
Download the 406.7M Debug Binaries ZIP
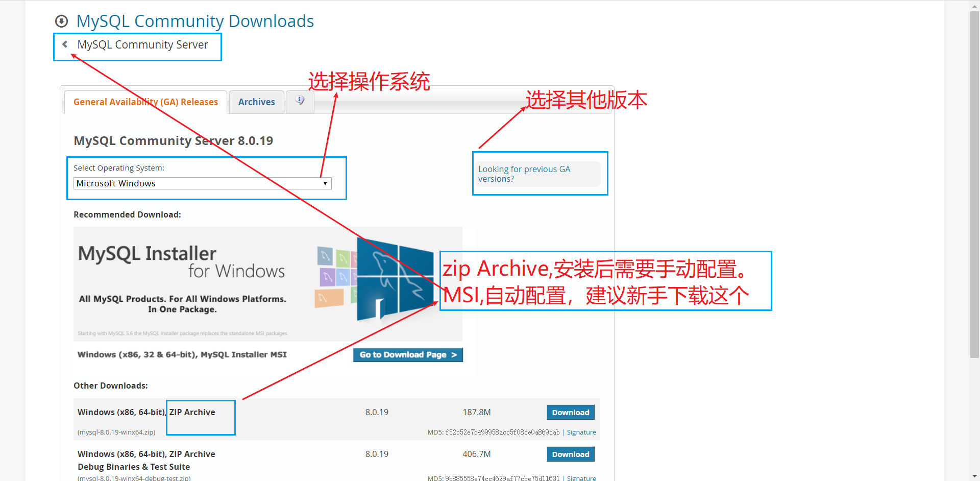tap(571, 454)
